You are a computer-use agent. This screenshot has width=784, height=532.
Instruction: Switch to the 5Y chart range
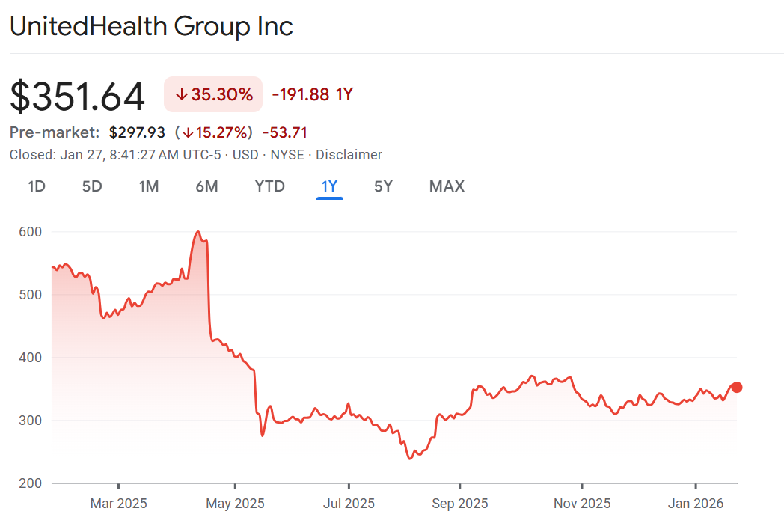383,186
